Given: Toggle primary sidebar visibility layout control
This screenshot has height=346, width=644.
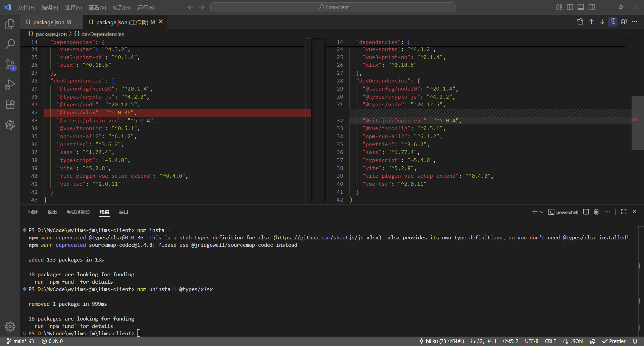Looking at the screenshot, I should coord(570,7).
